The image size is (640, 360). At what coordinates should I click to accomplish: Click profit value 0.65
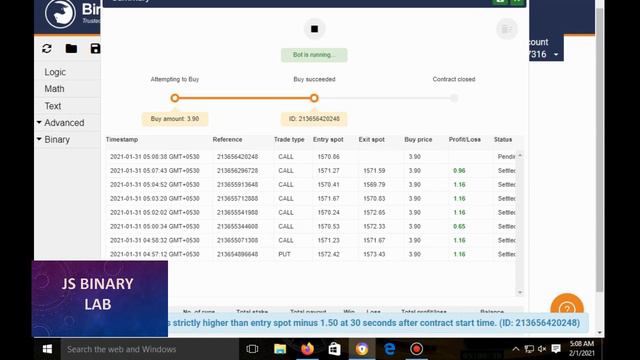(459, 226)
